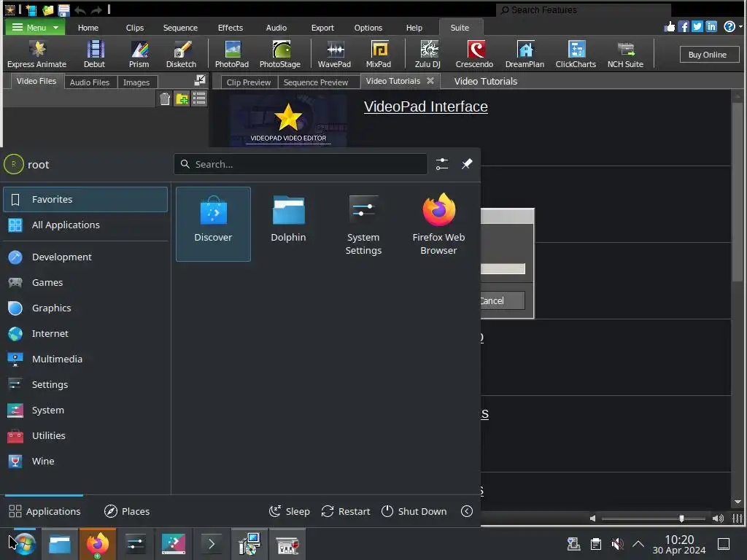Open the Multimedia category
The image size is (747, 560).
click(x=85, y=359)
